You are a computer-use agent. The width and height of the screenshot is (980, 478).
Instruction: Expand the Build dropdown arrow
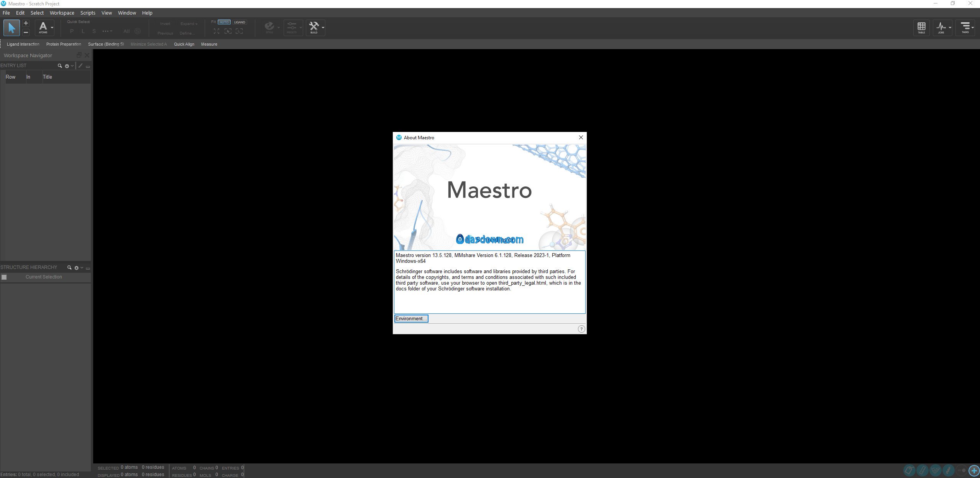323,28
